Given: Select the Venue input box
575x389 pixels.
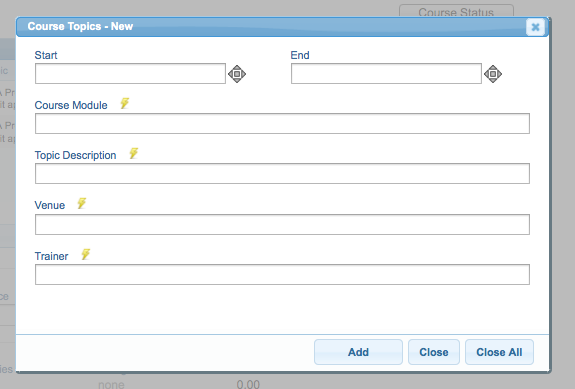Looking at the screenshot, I should point(282,224).
